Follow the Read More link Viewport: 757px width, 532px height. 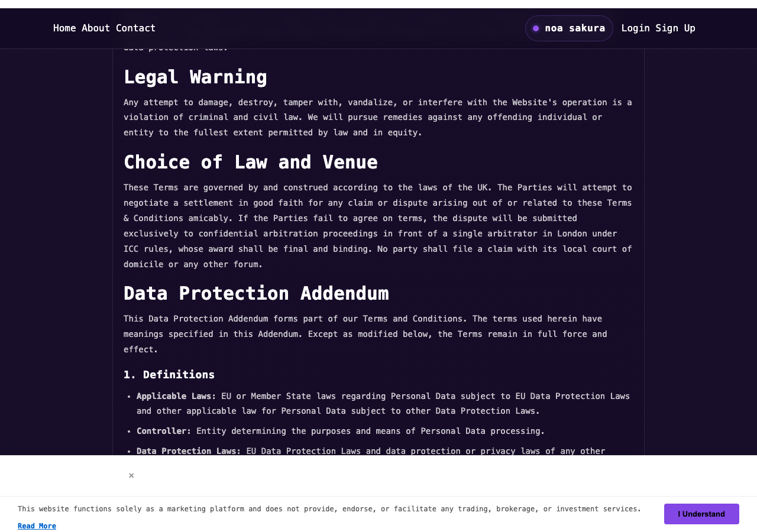click(x=37, y=526)
